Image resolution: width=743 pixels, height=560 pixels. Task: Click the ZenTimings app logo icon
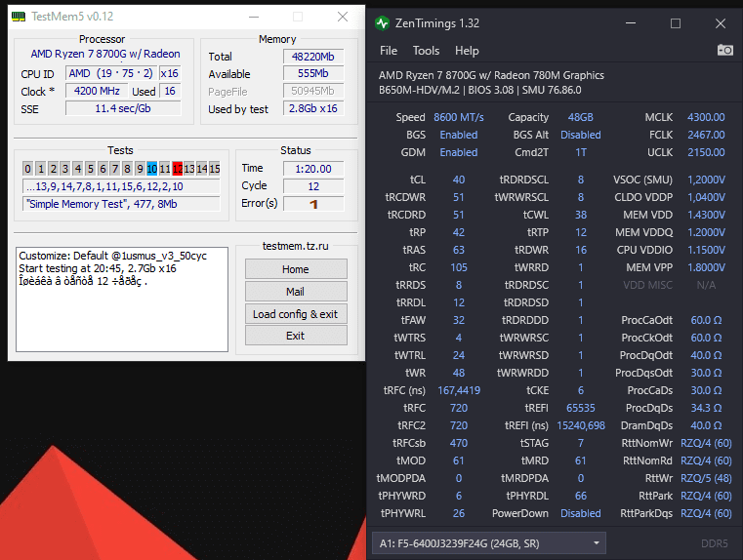(382, 23)
